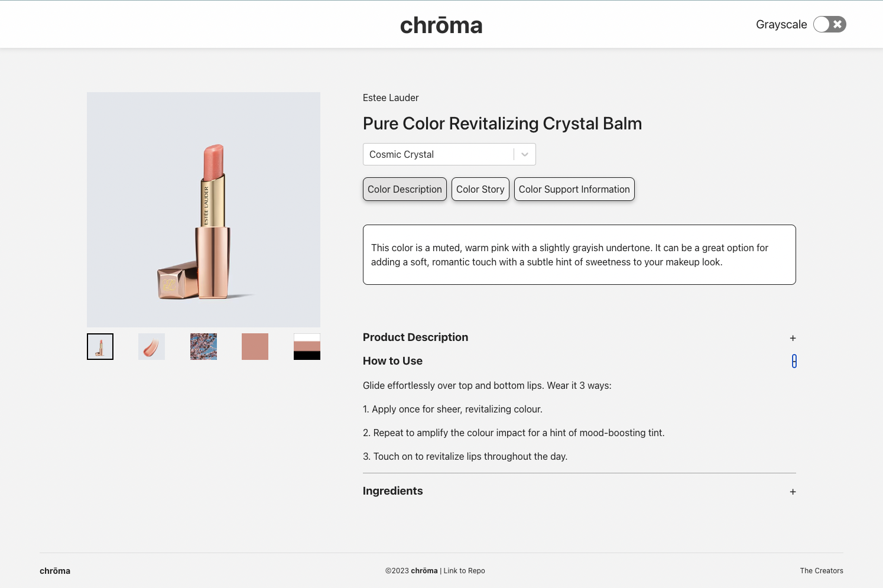Image resolution: width=883 pixels, height=588 pixels.
Task: Switch to the Color Story tab
Action: pos(480,189)
